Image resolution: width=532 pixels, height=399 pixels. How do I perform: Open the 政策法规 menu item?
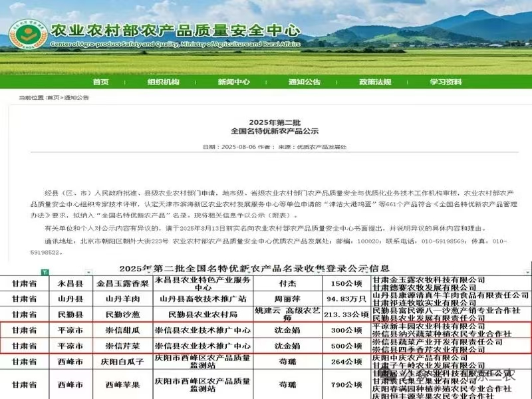[x=375, y=82]
